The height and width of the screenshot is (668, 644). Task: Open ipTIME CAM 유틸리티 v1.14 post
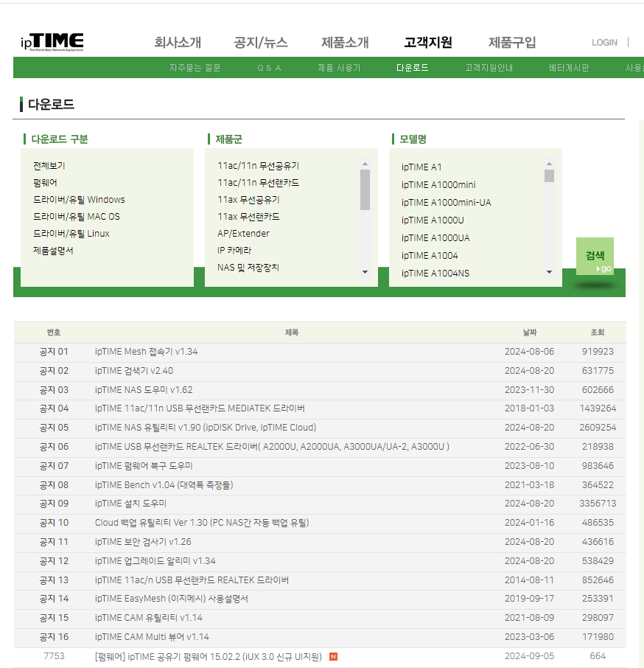(x=149, y=618)
